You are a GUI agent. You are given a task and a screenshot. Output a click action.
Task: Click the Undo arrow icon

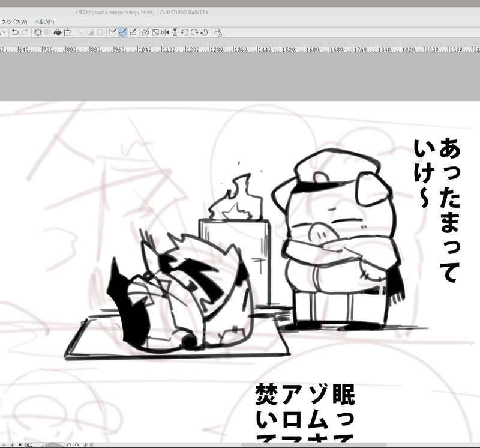(15, 32)
